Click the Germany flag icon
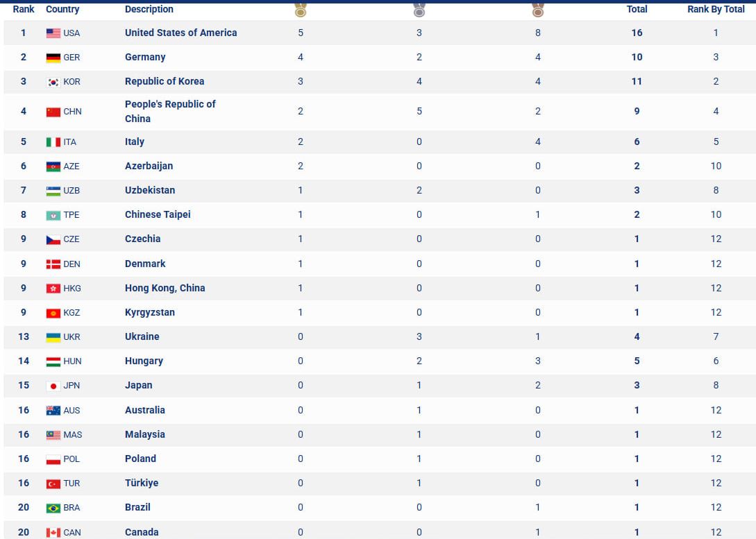The image size is (756, 539). pyautogui.click(x=53, y=58)
